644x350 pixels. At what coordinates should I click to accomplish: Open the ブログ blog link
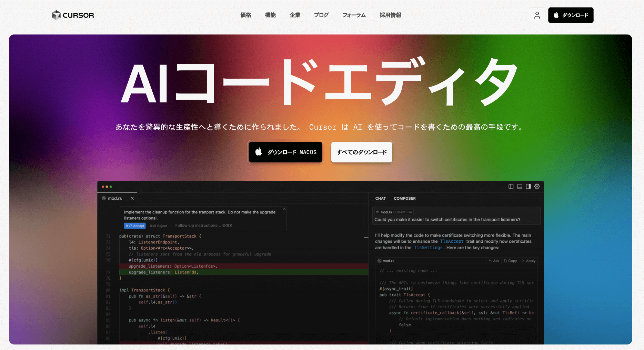click(321, 15)
